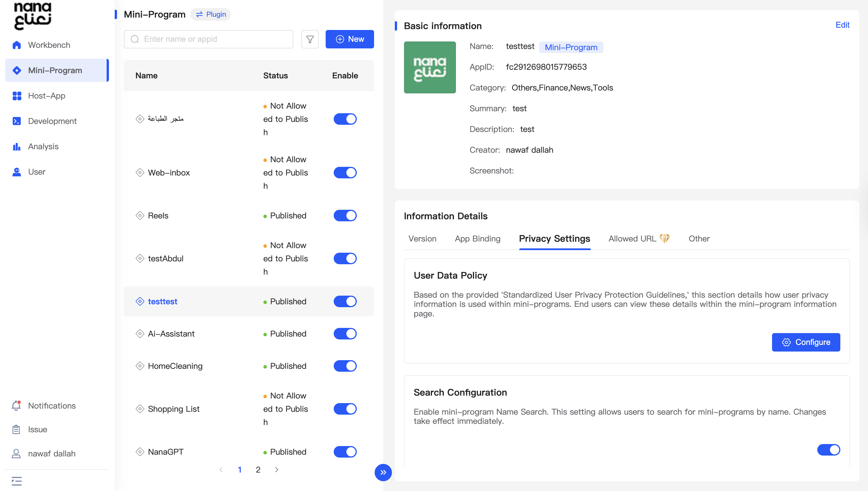Go to Development in the sidebar
Viewport: 868px width, 491px height.
(x=52, y=121)
